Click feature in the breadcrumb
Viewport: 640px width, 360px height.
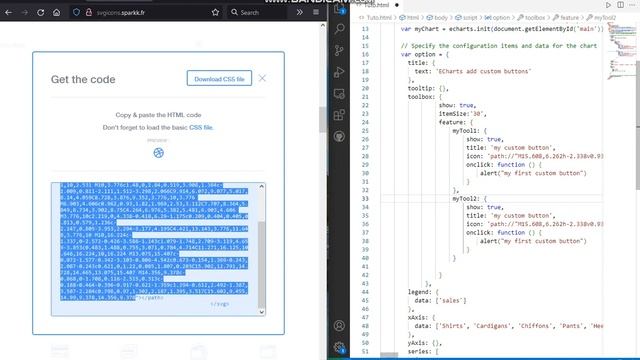[x=569, y=18]
